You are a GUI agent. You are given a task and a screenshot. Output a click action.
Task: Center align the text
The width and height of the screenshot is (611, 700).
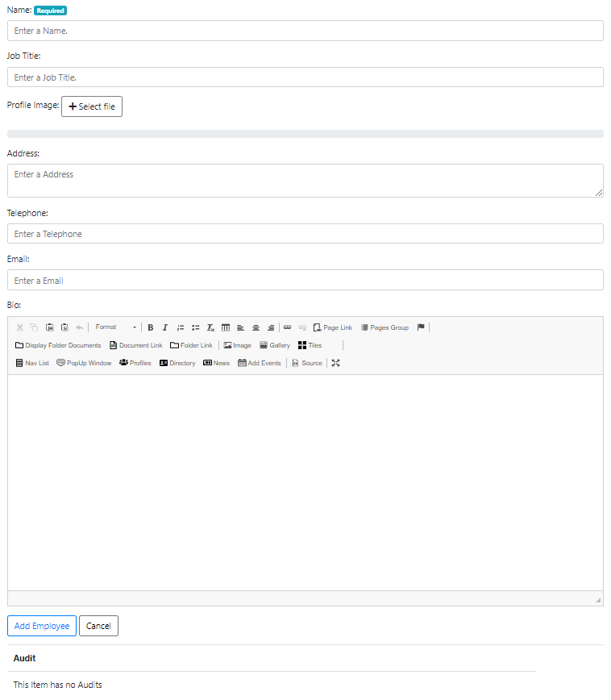[256, 327]
